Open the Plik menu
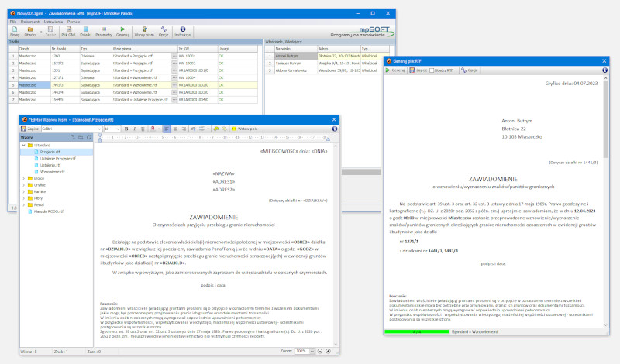This screenshot has height=364, width=620. coord(13,22)
